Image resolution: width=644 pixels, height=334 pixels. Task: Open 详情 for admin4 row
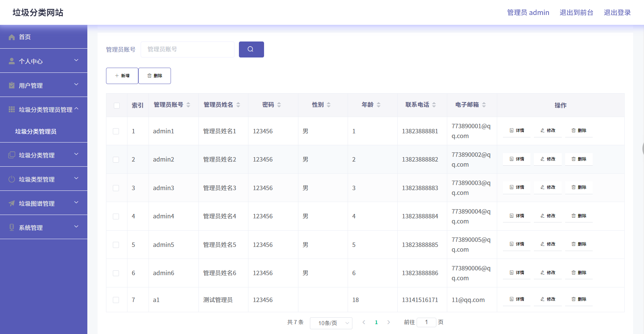click(517, 216)
